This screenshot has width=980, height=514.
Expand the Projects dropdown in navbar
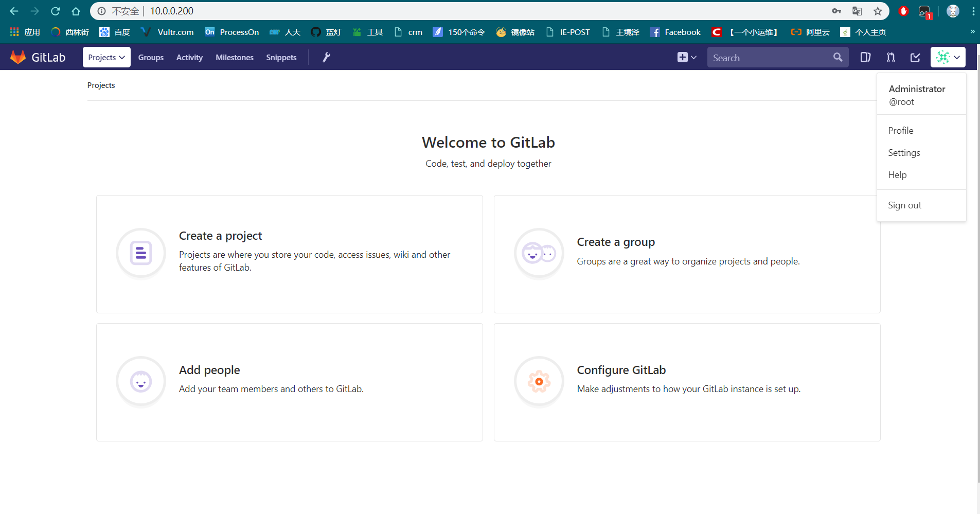[106, 57]
